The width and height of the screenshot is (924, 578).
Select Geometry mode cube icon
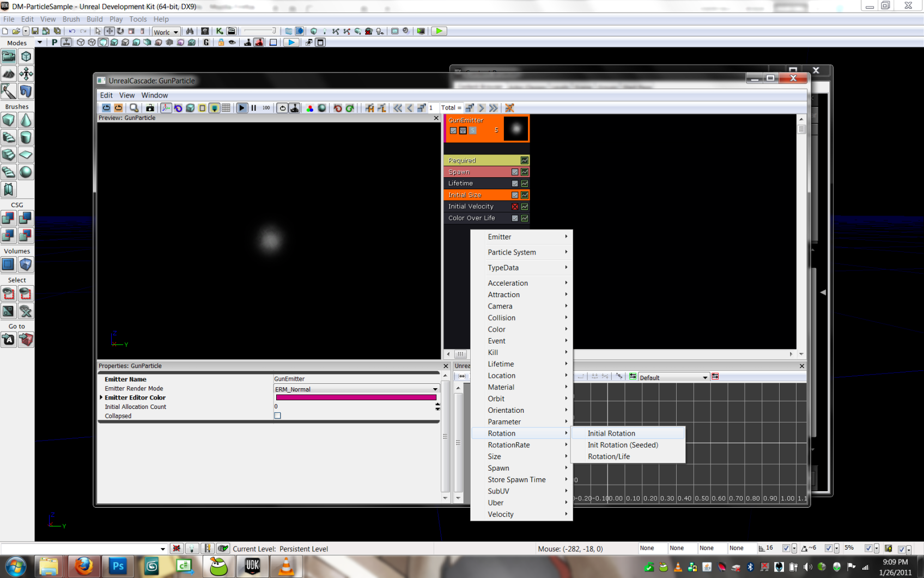[26, 56]
